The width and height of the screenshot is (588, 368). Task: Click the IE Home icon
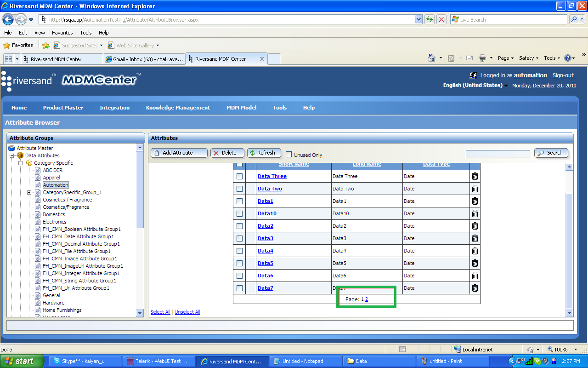(x=432, y=58)
